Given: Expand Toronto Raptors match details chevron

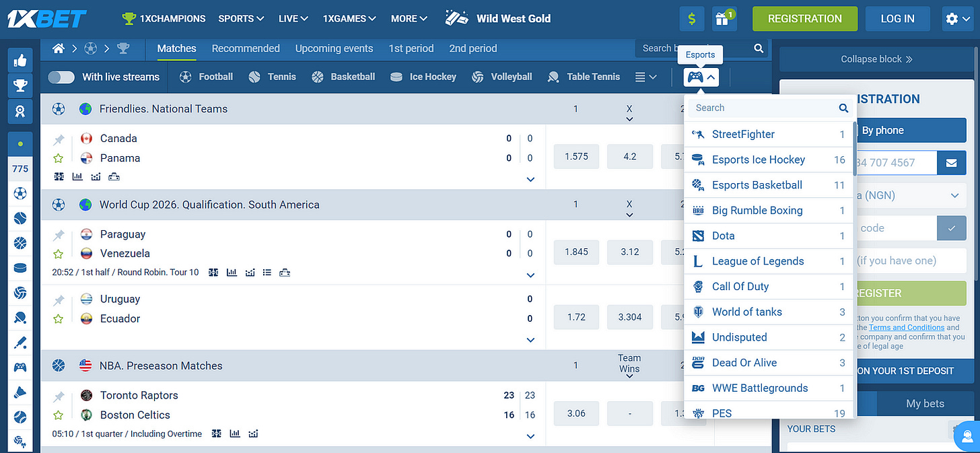Looking at the screenshot, I should 530,436.
